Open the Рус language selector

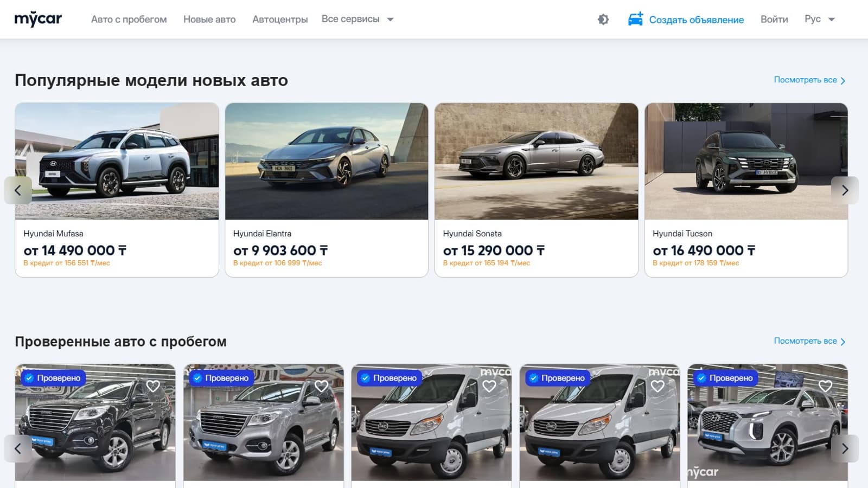click(x=819, y=19)
